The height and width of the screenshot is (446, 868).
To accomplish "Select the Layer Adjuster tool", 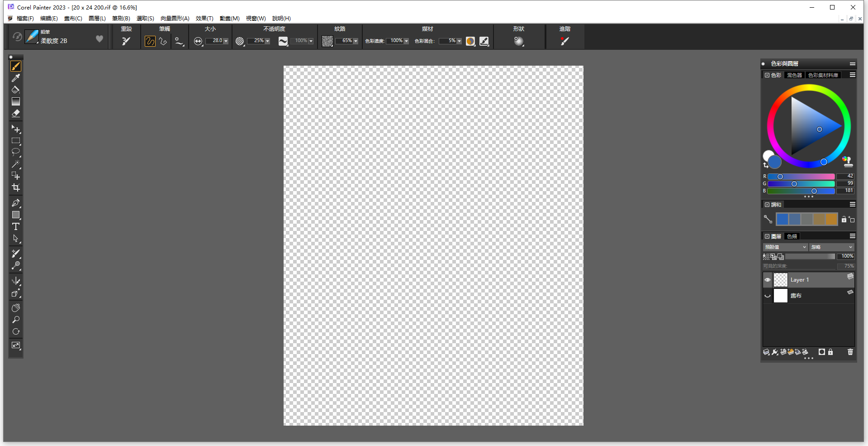I will pos(16,129).
